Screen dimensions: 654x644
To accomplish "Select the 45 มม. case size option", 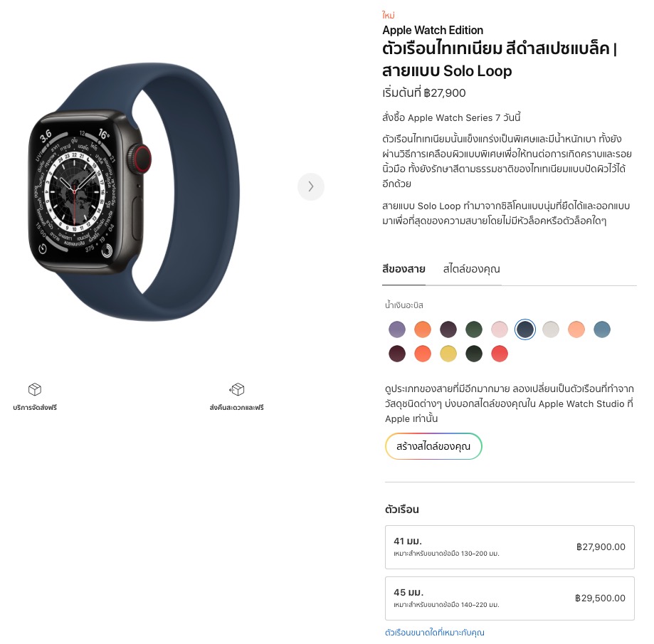I will [x=510, y=598].
